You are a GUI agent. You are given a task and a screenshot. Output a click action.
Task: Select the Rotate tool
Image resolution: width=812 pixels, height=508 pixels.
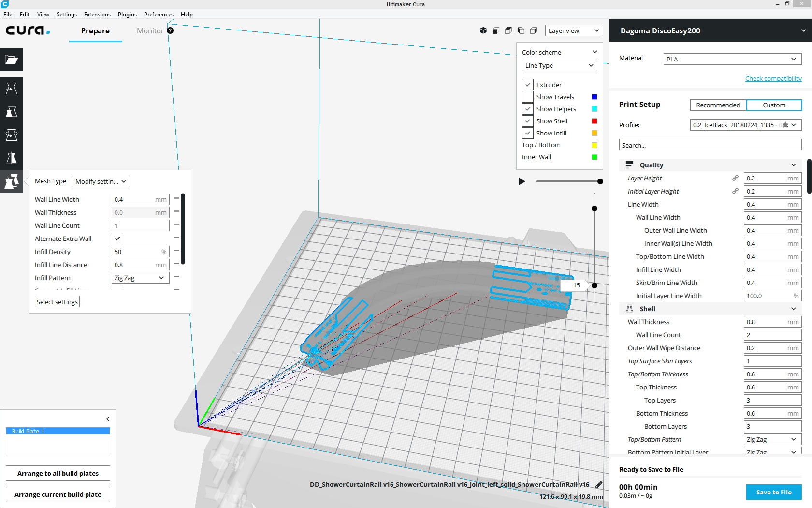[12, 135]
